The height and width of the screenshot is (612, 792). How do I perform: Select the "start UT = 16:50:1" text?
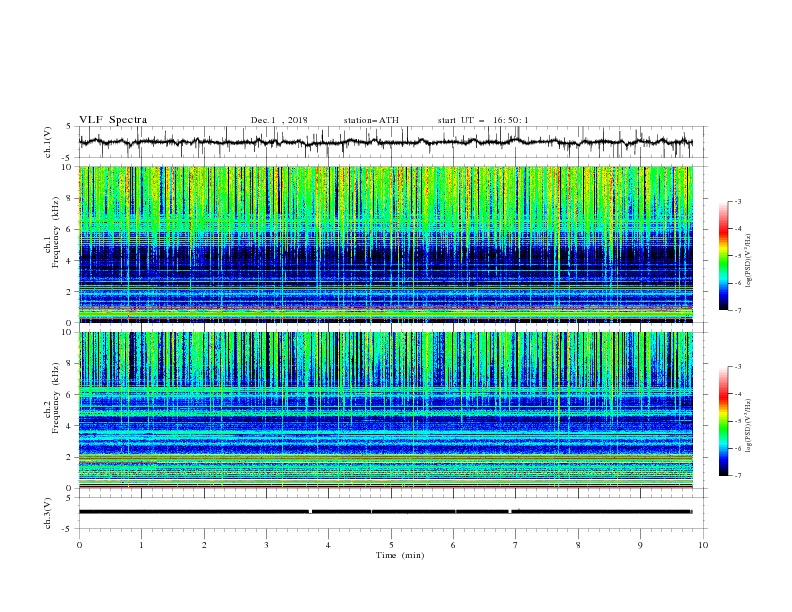coord(483,120)
